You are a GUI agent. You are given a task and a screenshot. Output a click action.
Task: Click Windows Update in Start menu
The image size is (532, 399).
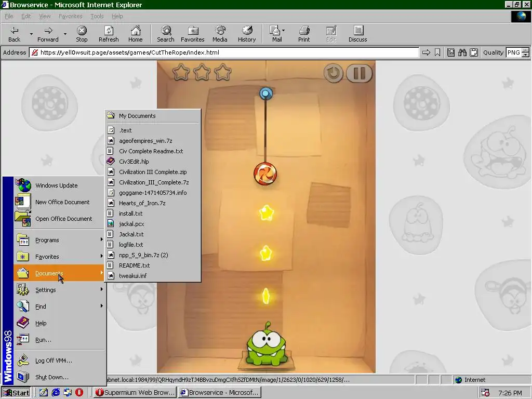pyautogui.click(x=59, y=185)
